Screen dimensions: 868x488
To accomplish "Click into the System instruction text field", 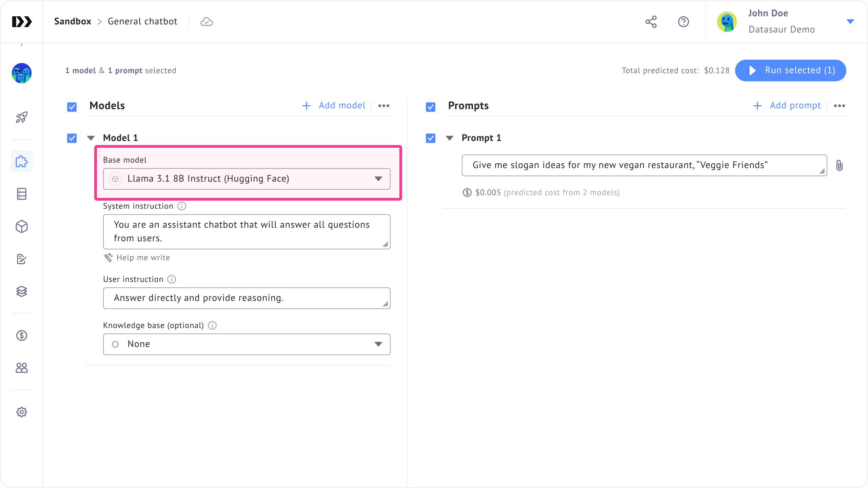I will 246,232.
